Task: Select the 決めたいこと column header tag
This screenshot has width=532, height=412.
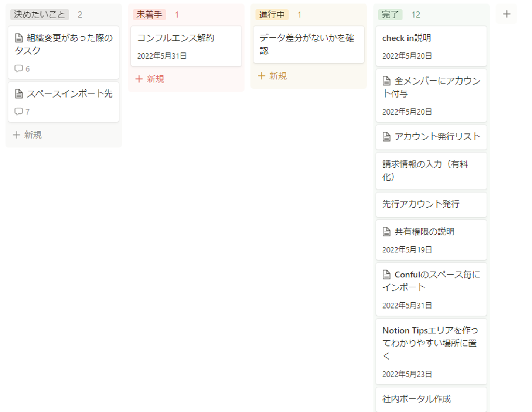Action: [40, 14]
